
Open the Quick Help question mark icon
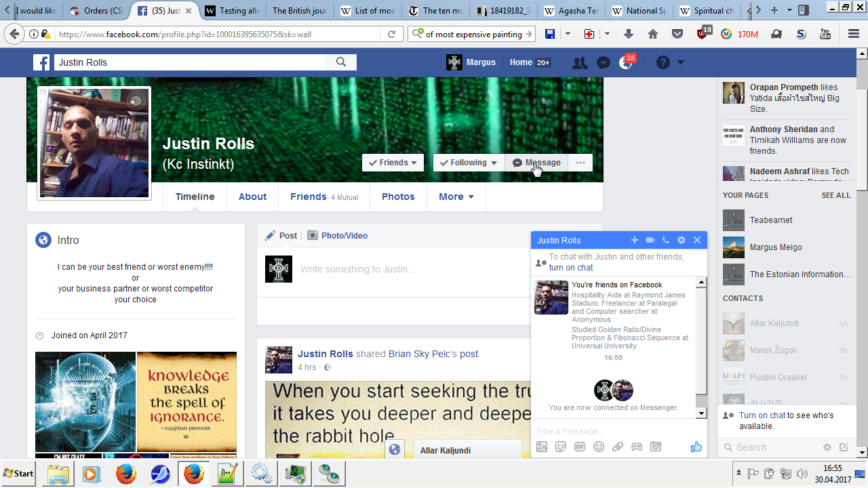(x=663, y=62)
